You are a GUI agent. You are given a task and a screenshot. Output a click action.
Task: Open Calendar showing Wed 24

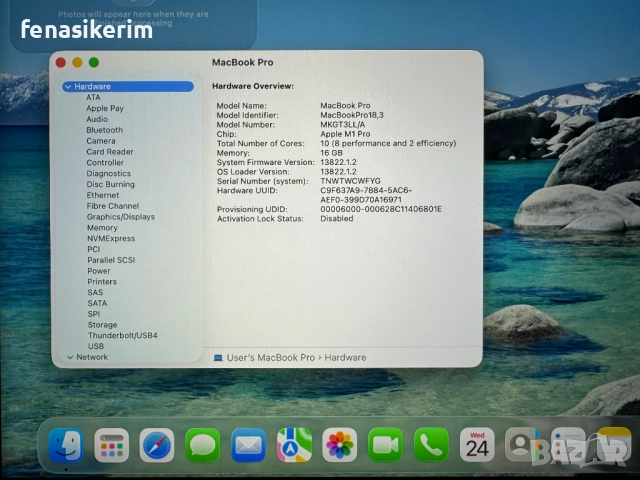tap(476, 445)
